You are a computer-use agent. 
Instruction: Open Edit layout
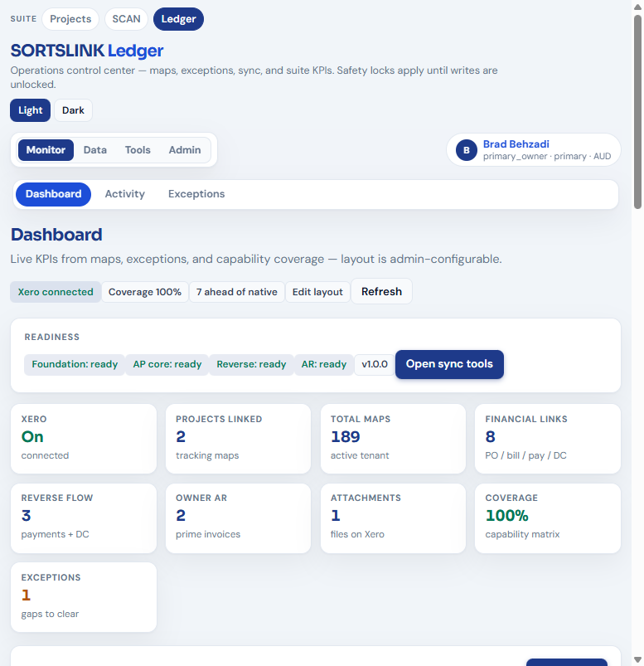pyautogui.click(x=317, y=292)
